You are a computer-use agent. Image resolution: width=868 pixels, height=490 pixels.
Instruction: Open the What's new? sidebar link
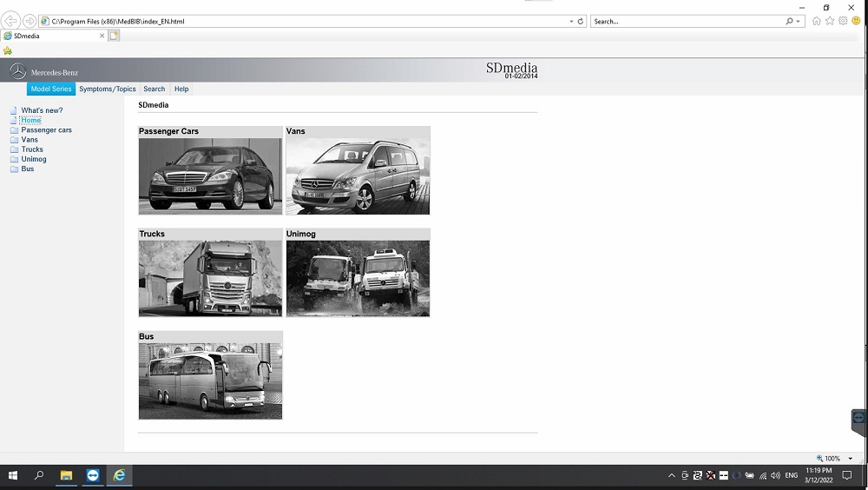click(x=42, y=110)
